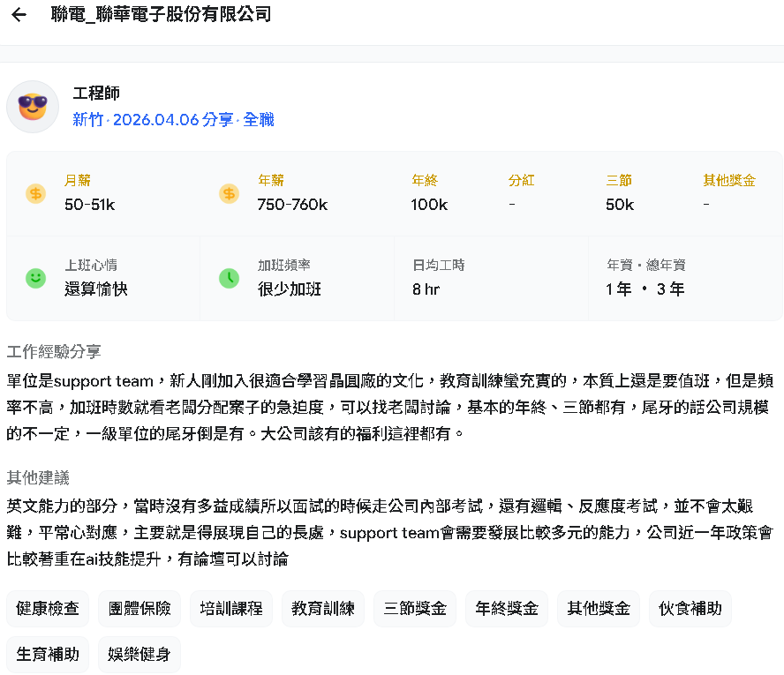Click the paragraph starting 單位是support team
The height and width of the screenshot is (675, 784).
(x=390, y=407)
